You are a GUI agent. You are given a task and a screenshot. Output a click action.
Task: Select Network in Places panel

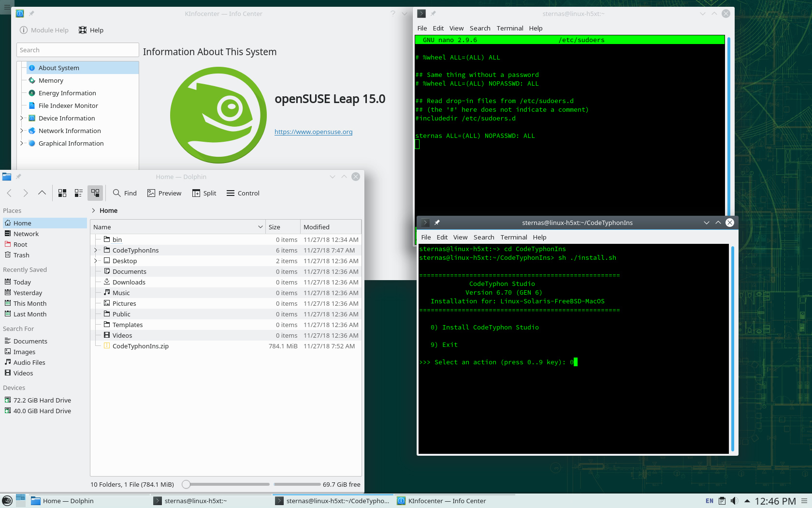click(45, 234)
